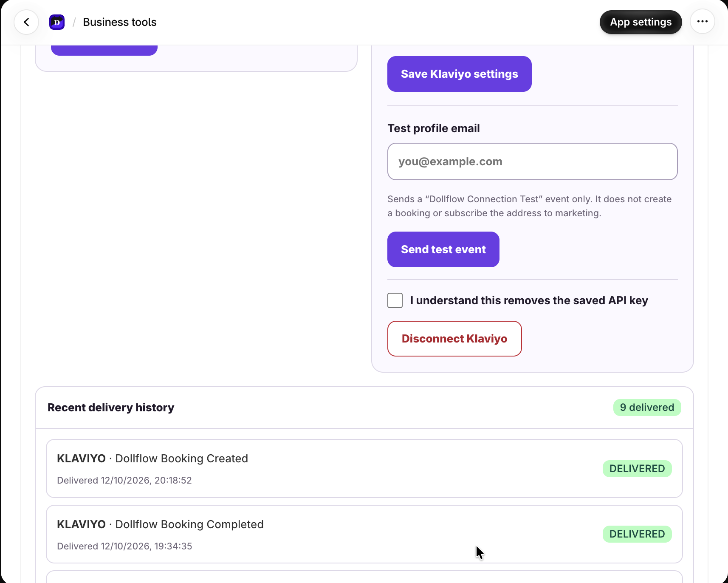The image size is (728, 583).
Task: Click the 'Test profile email' label
Action: [434, 128]
